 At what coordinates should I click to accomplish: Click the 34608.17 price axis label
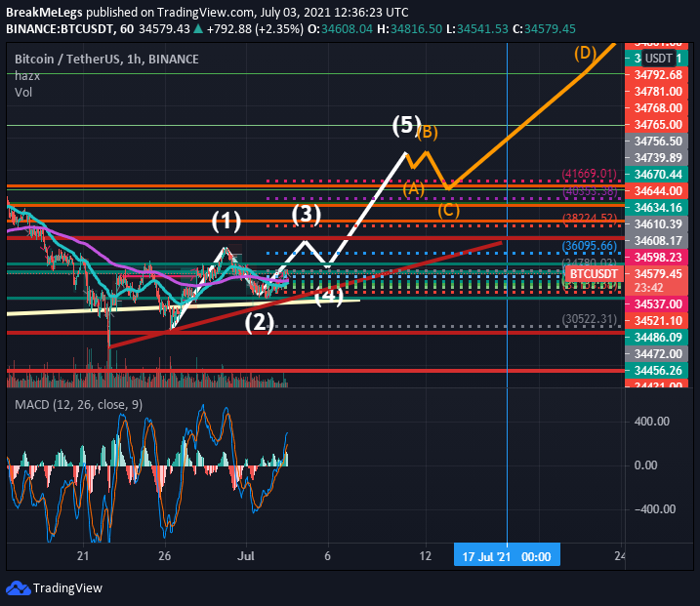(658, 240)
